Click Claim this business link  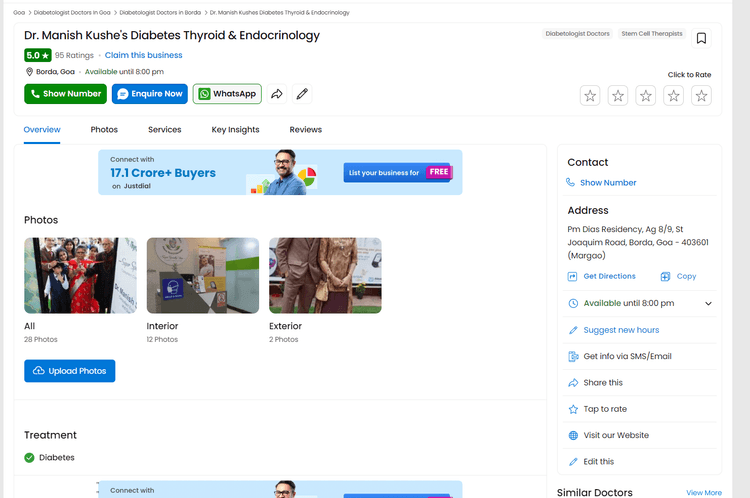[143, 55]
